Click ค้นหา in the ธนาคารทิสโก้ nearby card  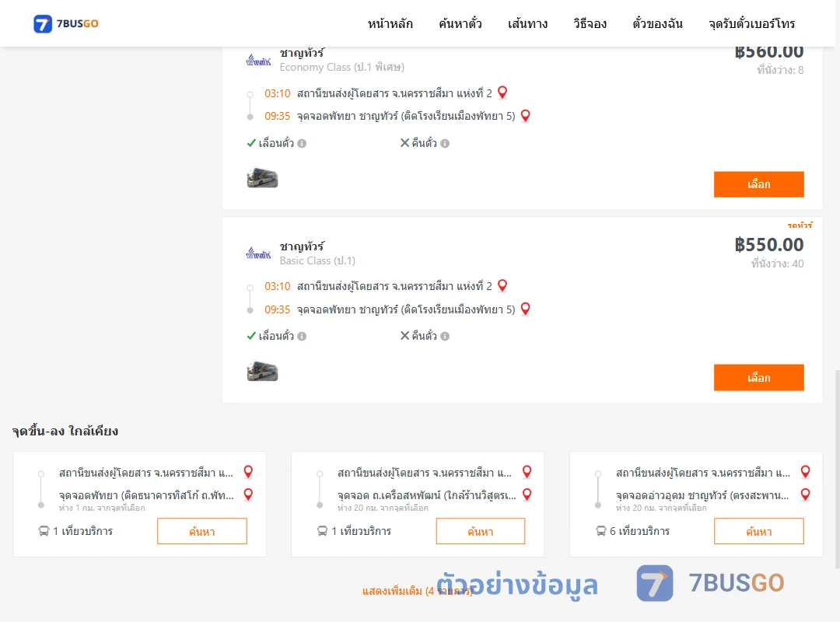202,531
